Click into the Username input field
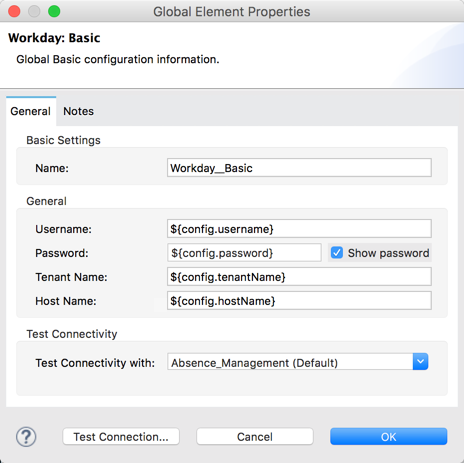464x463 pixels. (x=299, y=229)
